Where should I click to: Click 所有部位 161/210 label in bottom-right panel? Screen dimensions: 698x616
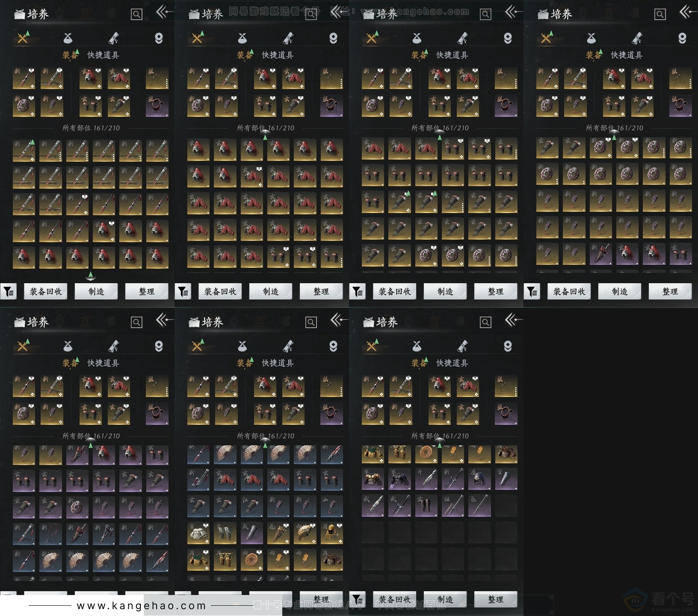tap(440, 436)
